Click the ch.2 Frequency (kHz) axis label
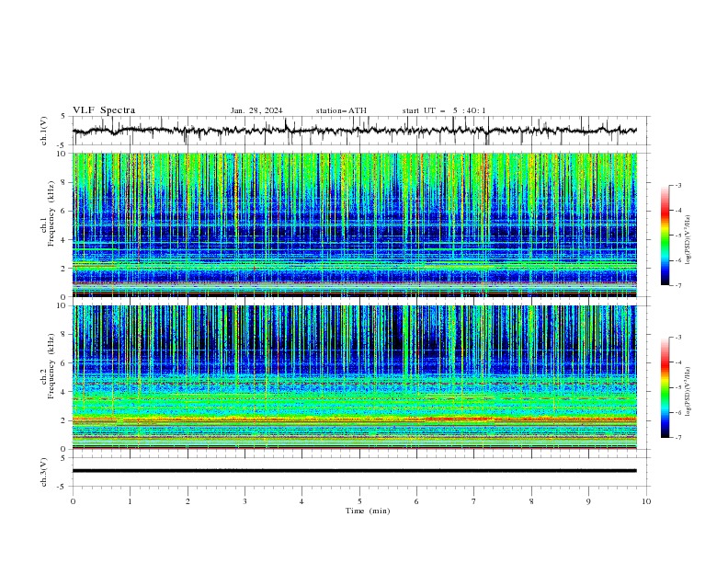Image resolution: width=728 pixels, height=563 pixels. click(48, 366)
